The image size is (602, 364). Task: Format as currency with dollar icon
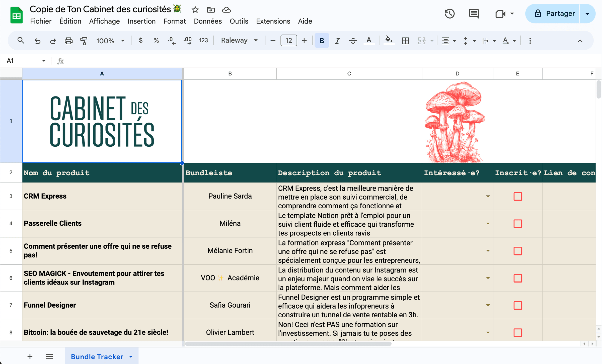[141, 40]
